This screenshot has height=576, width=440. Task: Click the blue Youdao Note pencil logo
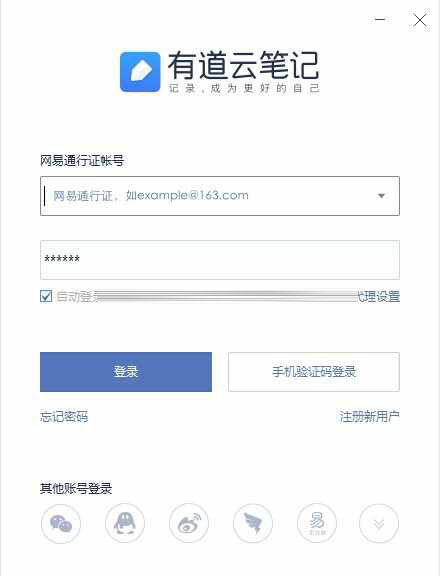pos(140,72)
